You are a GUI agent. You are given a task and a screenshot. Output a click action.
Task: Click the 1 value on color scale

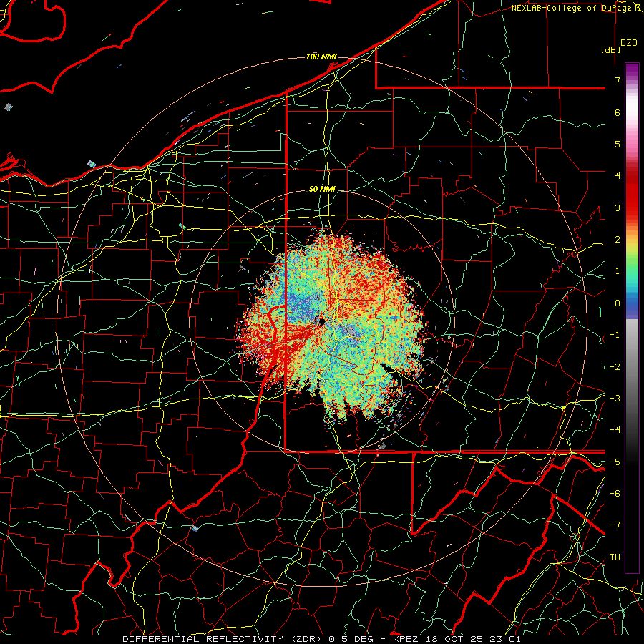(x=618, y=271)
